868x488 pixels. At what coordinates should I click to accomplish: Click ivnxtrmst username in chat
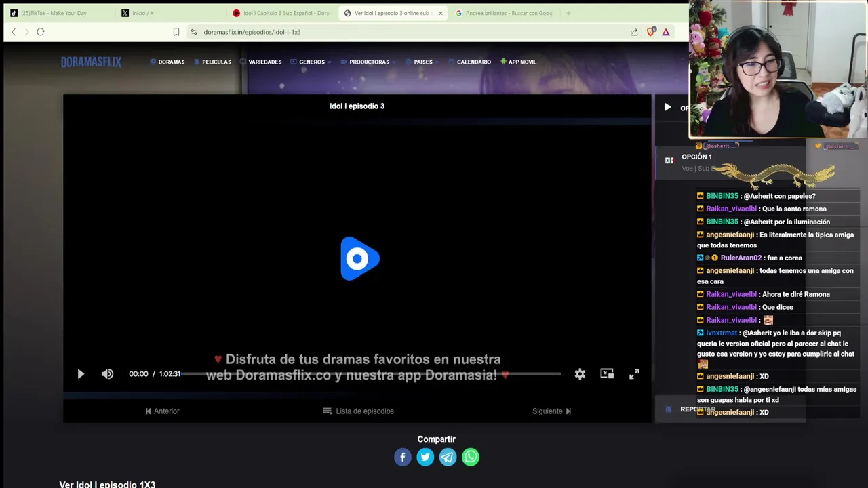point(721,333)
